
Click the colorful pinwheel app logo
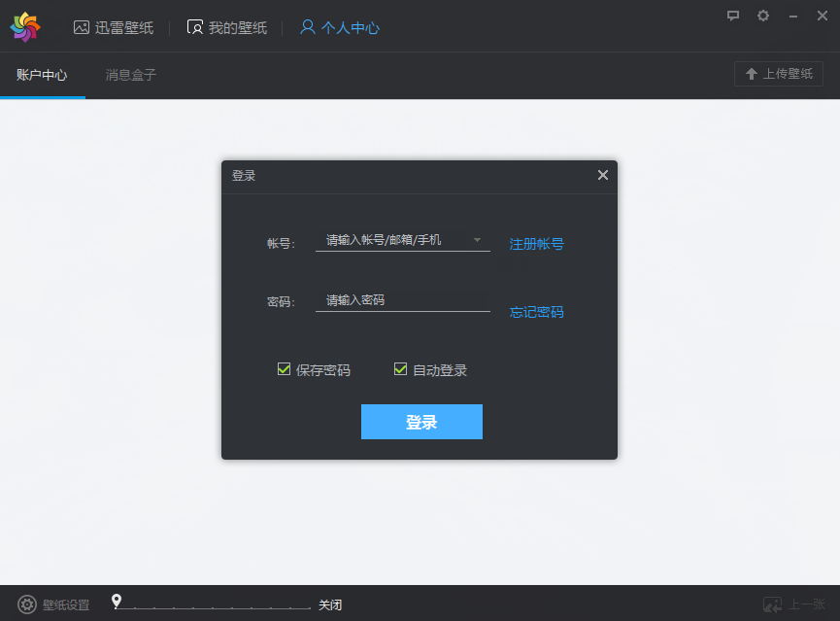point(25,25)
